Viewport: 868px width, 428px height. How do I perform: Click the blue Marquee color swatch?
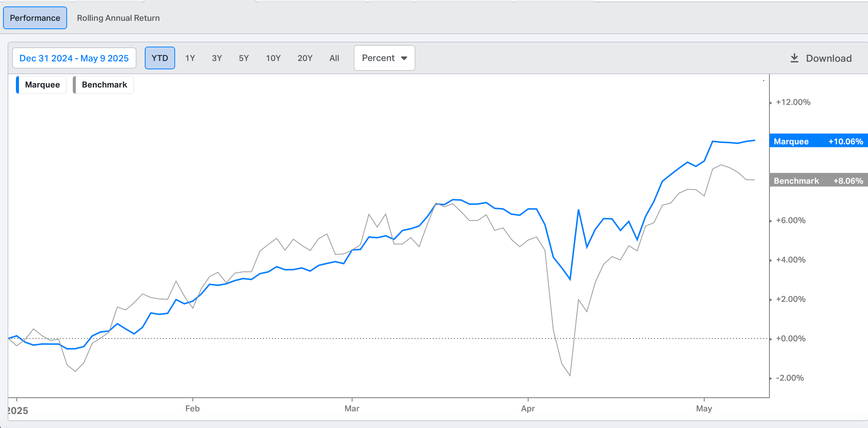[x=17, y=84]
